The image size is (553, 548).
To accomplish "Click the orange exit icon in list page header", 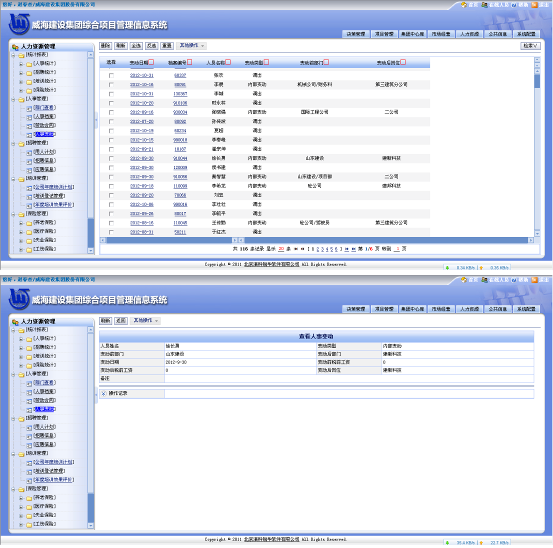I will pos(535,5).
